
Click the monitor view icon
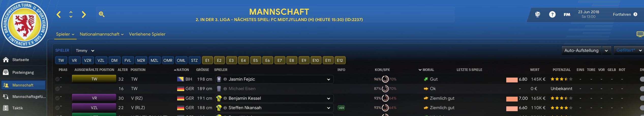640,34
